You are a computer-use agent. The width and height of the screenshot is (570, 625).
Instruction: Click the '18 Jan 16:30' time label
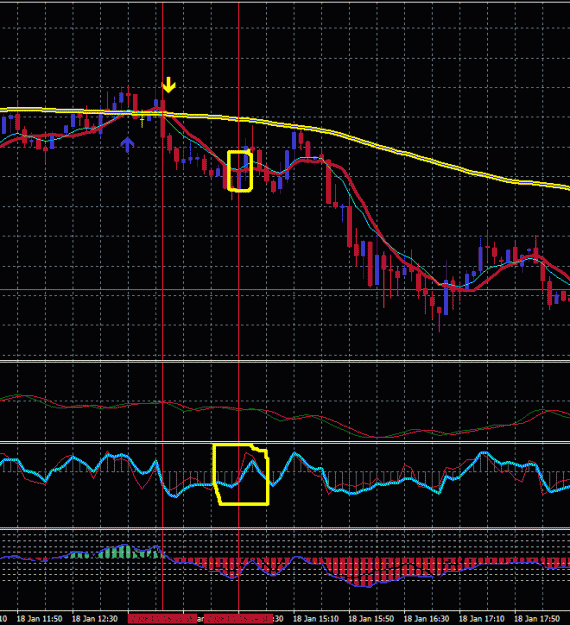(427, 619)
